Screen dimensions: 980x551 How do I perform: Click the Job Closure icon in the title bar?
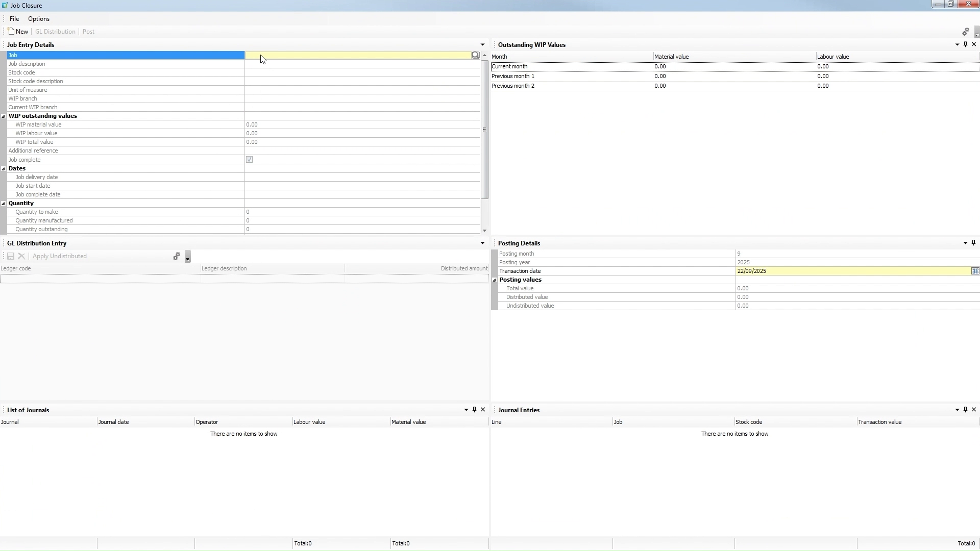(x=5, y=5)
